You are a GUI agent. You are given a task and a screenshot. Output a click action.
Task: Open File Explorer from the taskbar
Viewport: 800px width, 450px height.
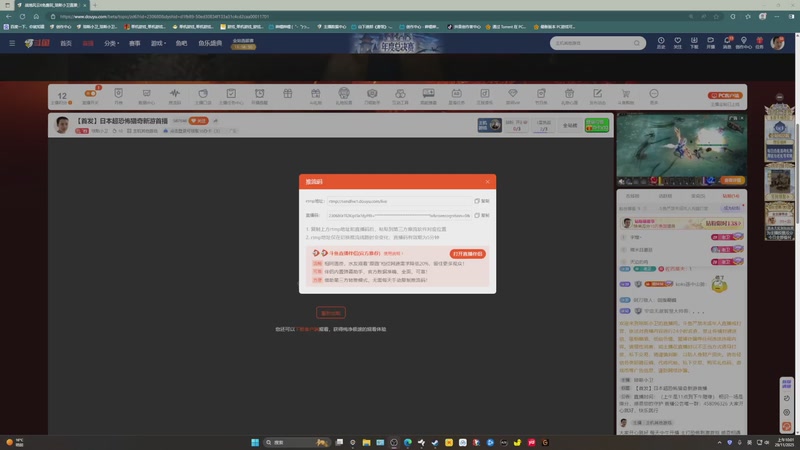(x=366, y=442)
